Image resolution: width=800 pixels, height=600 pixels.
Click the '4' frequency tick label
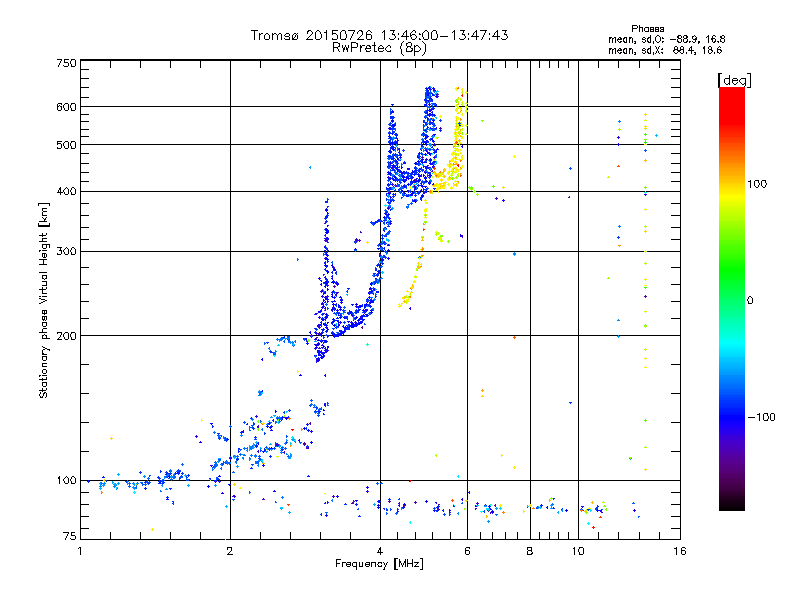click(x=380, y=551)
